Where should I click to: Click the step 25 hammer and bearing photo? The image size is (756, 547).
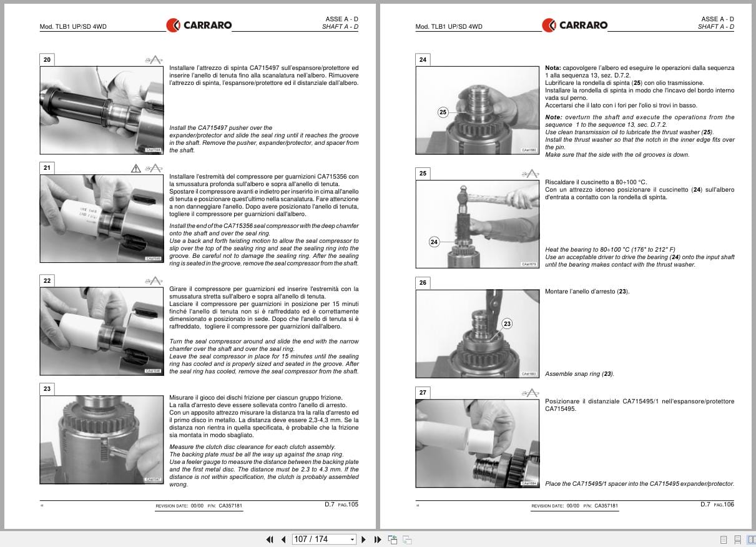tap(477, 224)
